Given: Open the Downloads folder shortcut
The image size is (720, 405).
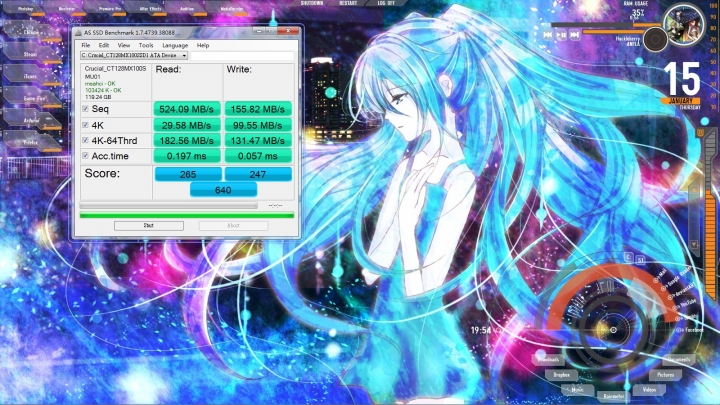Looking at the screenshot, I should [548, 360].
